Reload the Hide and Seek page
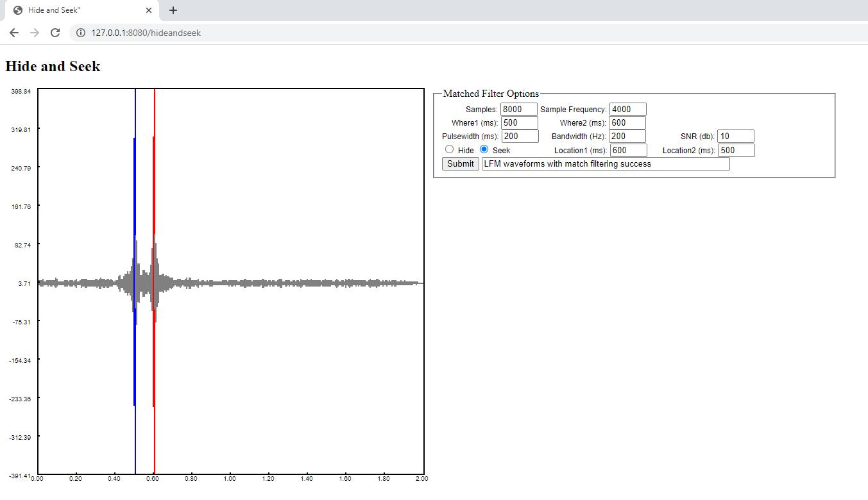This screenshot has height=500, width=868. tap(55, 33)
